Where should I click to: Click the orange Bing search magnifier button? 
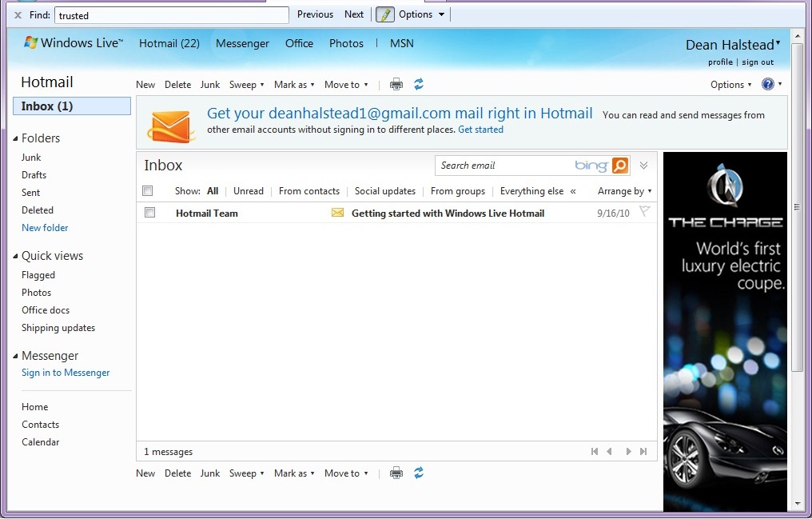point(620,166)
